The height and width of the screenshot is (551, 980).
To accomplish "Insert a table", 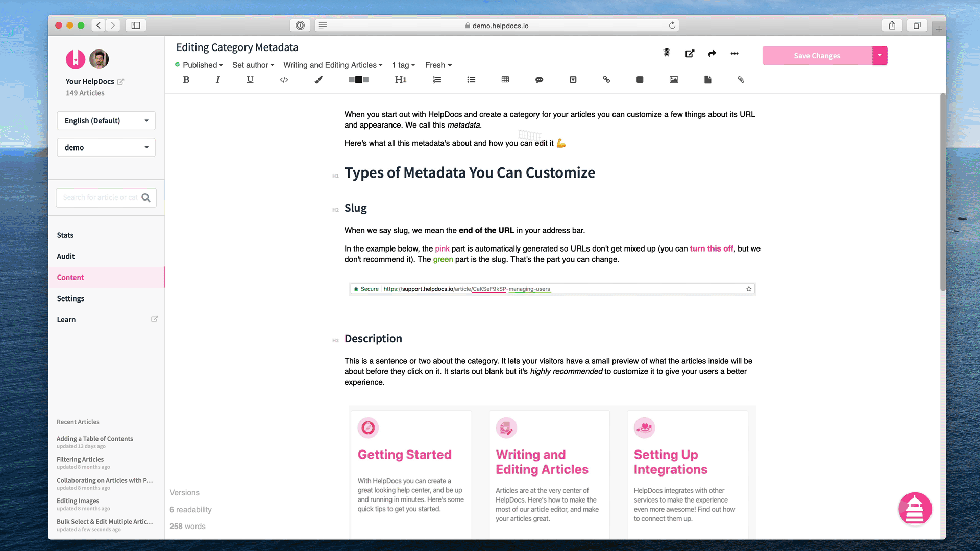I will coord(505,79).
